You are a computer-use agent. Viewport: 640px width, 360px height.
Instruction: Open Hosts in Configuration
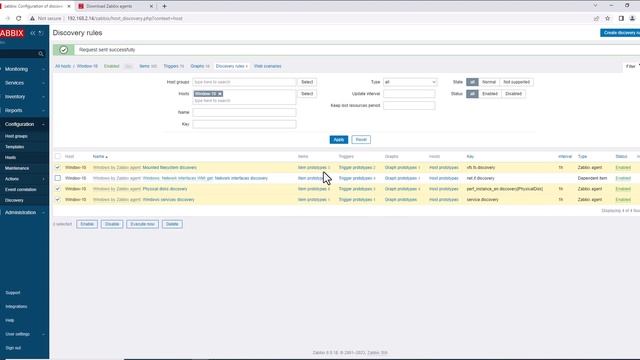coord(11,157)
